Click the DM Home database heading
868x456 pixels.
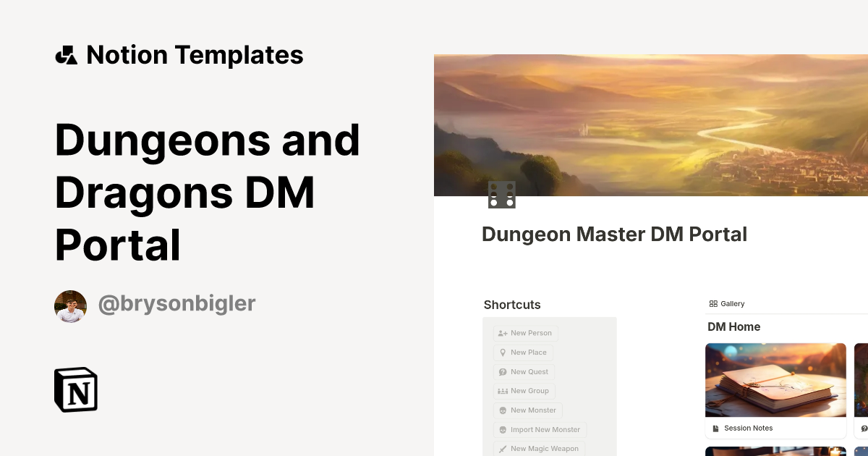(733, 327)
